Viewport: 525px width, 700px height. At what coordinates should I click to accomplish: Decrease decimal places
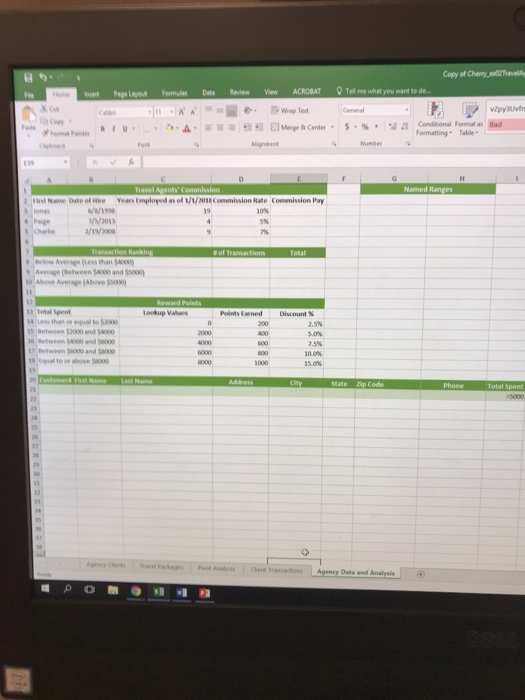click(405, 127)
